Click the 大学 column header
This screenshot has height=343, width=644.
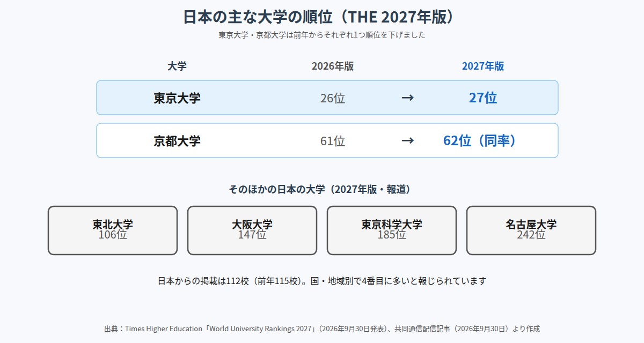point(177,66)
